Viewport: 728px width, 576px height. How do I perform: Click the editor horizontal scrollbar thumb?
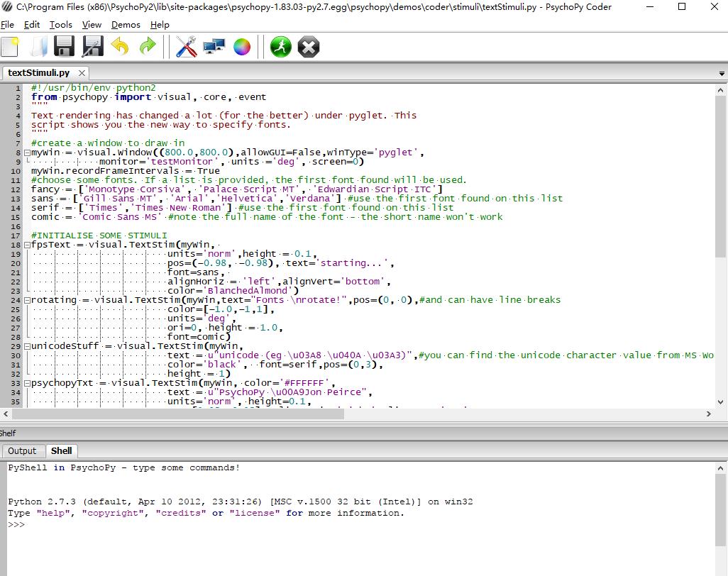pos(177,414)
